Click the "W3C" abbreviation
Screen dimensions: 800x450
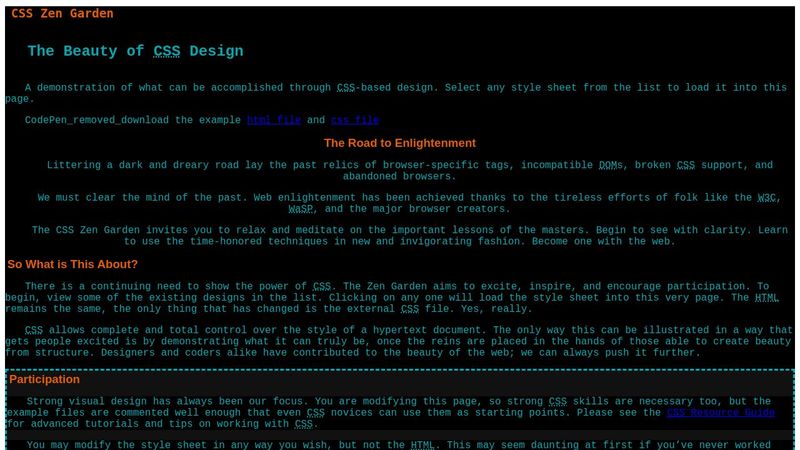pyautogui.click(x=766, y=198)
